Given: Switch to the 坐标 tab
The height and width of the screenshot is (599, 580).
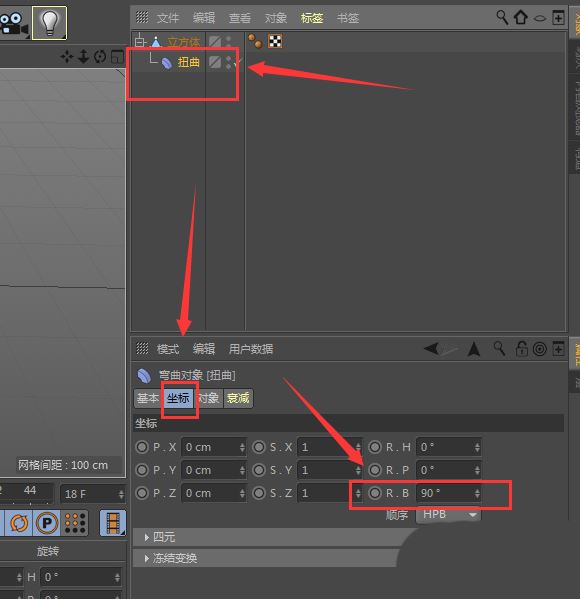Looking at the screenshot, I should tap(178, 398).
